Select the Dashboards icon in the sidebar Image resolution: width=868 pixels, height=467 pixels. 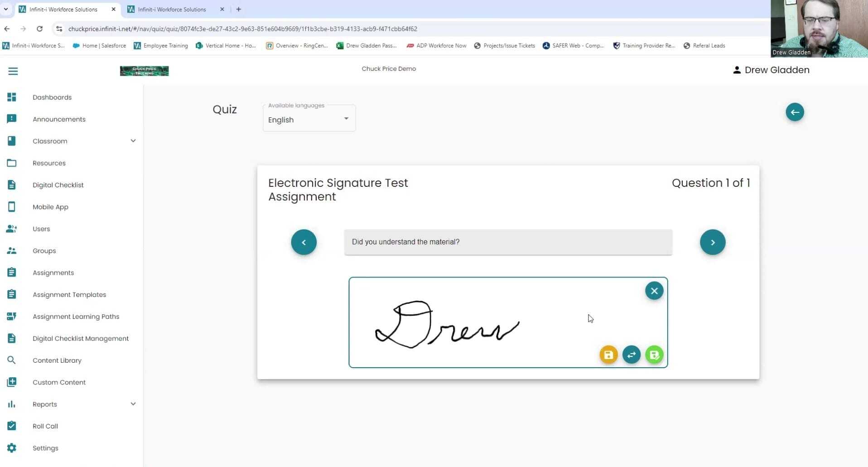point(11,97)
